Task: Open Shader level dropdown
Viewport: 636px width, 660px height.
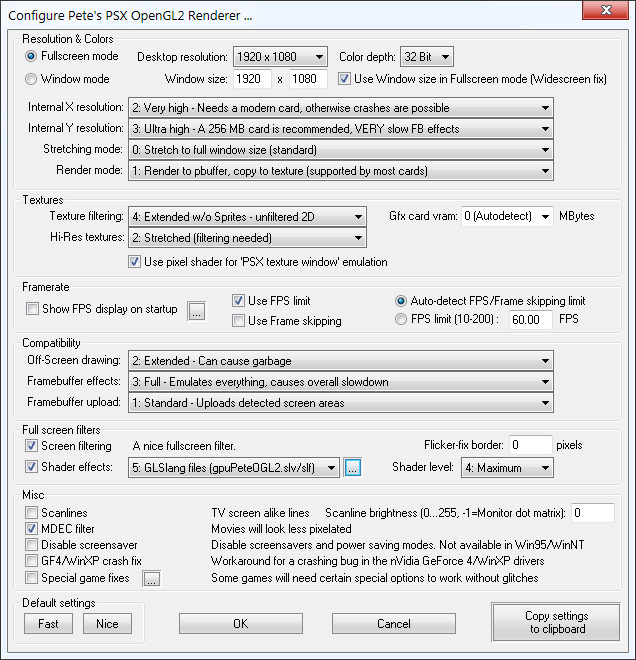Action: 507,468
